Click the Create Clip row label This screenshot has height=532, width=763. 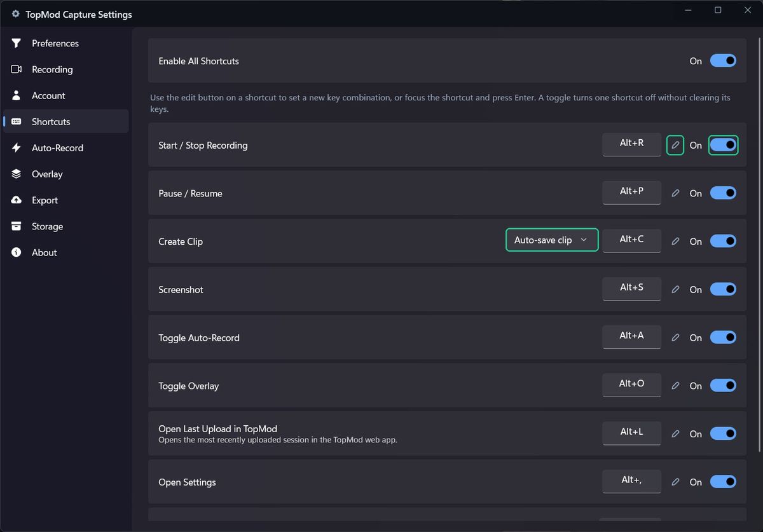tap(181, 242)
